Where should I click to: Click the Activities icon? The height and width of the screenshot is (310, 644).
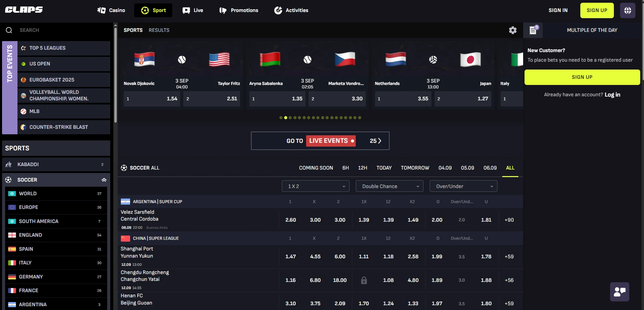(x=277, y=10)
